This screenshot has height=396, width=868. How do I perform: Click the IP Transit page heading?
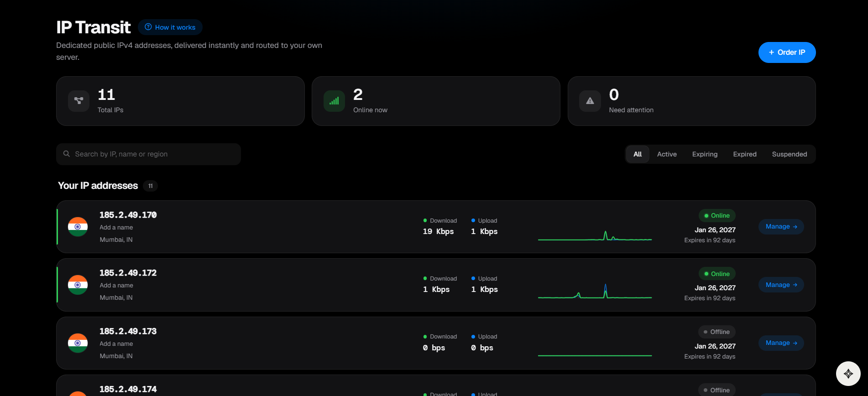[94, 27]
